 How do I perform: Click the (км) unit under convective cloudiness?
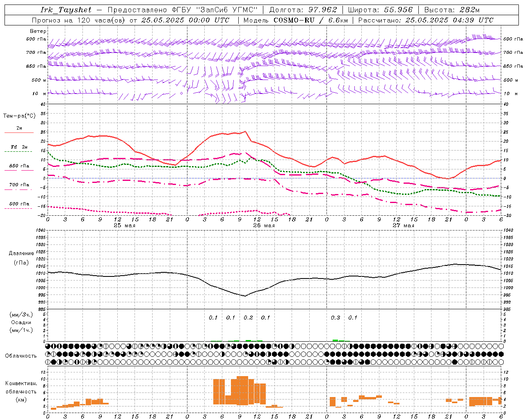pos(21,399)
